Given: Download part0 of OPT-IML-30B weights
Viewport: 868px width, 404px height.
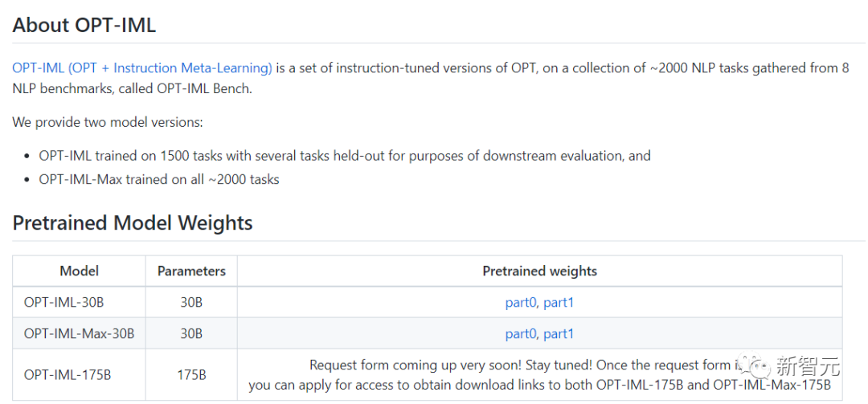Looking at the screenshot, I should click(x=521, y=303).
